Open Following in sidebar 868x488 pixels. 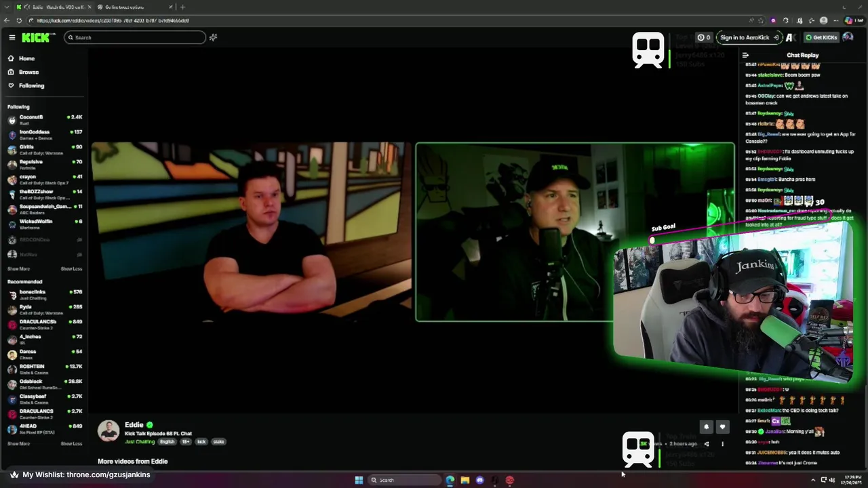pos(31,85)
